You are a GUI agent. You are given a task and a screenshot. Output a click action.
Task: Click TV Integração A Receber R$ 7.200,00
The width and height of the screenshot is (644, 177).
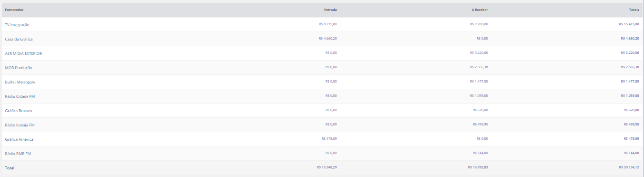point(479,24)
